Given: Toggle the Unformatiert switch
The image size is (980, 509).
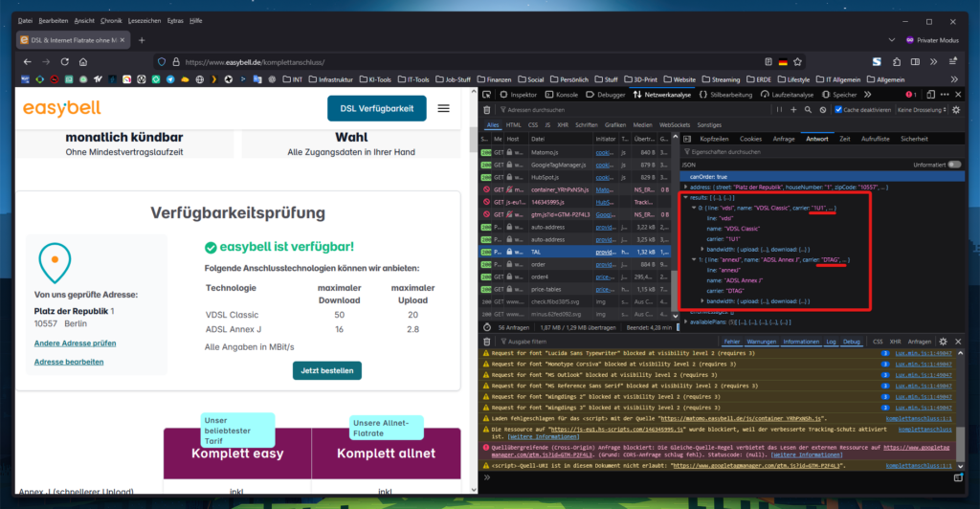Looking at the screenshot, I should (x=954, y=165).
